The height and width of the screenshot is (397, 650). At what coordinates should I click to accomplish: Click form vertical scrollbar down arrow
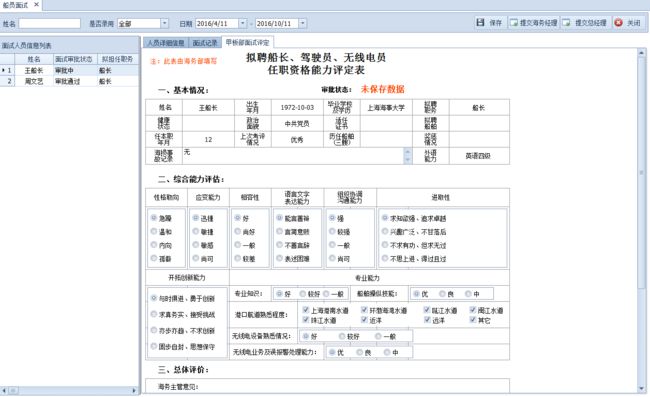[642, 389]
